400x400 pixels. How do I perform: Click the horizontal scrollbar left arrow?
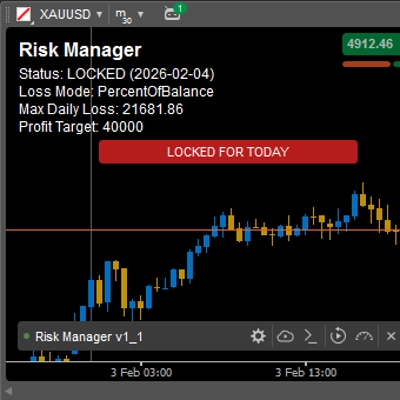pyautogui.click(x=9, y=391)
